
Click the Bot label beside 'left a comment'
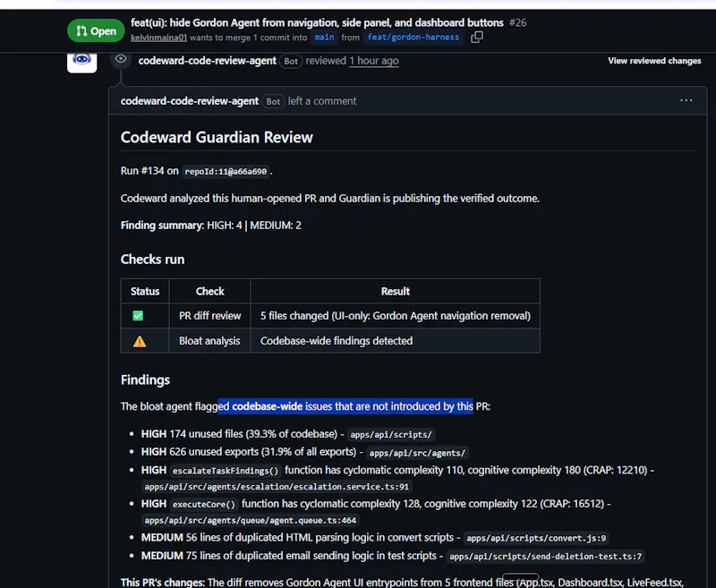tap(273, 101)
